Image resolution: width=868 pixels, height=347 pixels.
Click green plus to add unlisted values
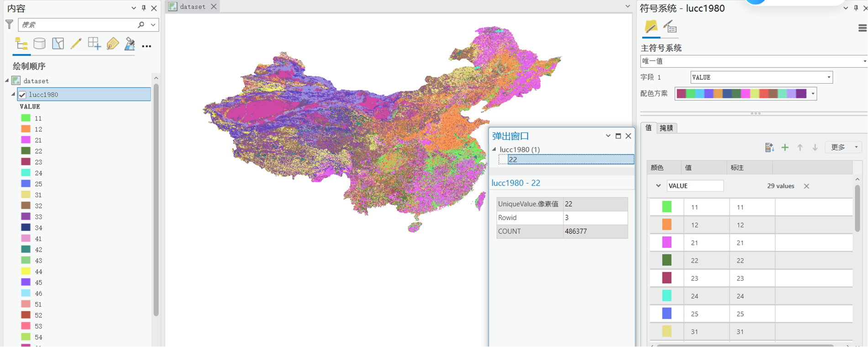point(785,147)
